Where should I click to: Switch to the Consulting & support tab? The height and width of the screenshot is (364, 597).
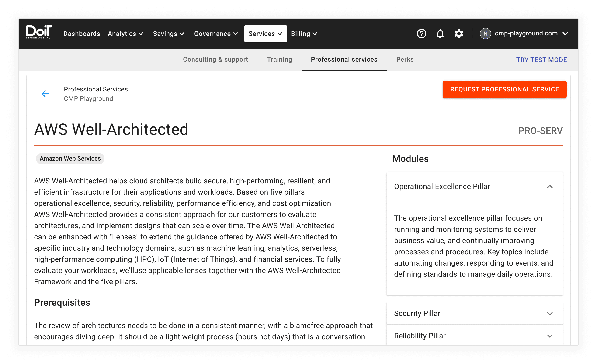(x=215, y=59)
